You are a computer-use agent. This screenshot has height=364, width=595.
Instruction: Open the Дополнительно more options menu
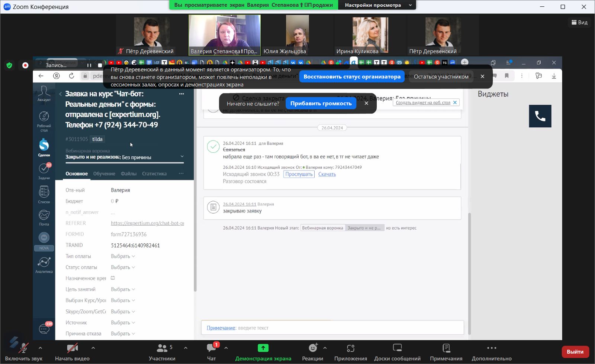point(492,352)
